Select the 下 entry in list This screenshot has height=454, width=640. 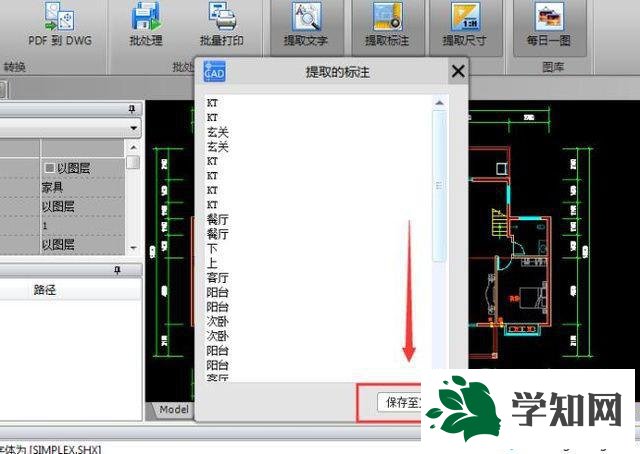click(212, 249)
